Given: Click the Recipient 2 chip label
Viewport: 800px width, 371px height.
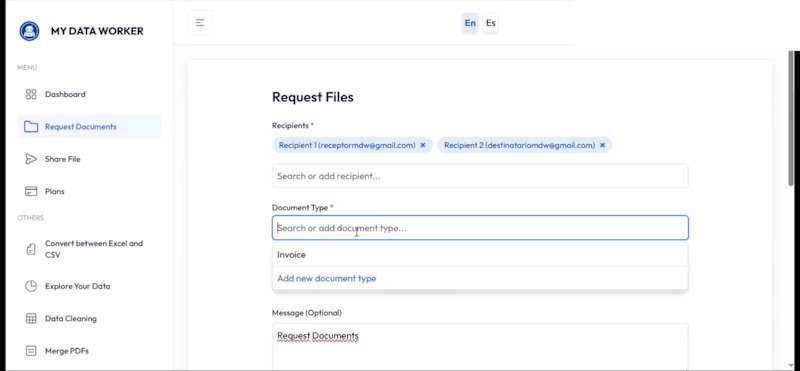Looking at the screenshot, I should (519, 145).
